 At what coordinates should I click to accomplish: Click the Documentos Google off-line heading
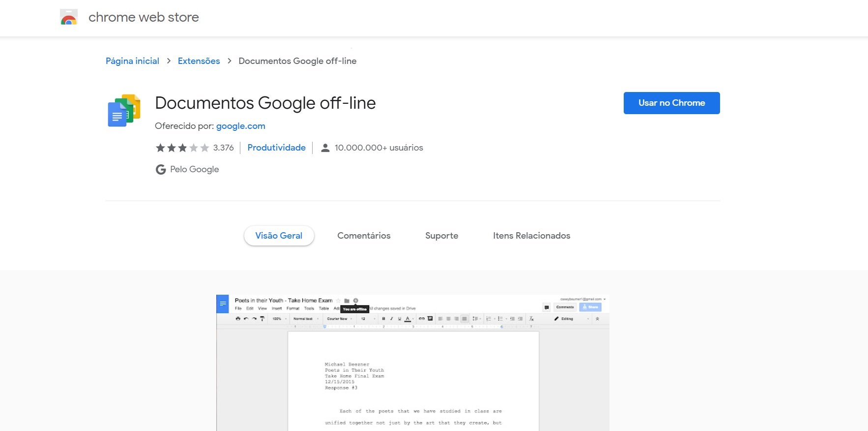pos(265,103)
